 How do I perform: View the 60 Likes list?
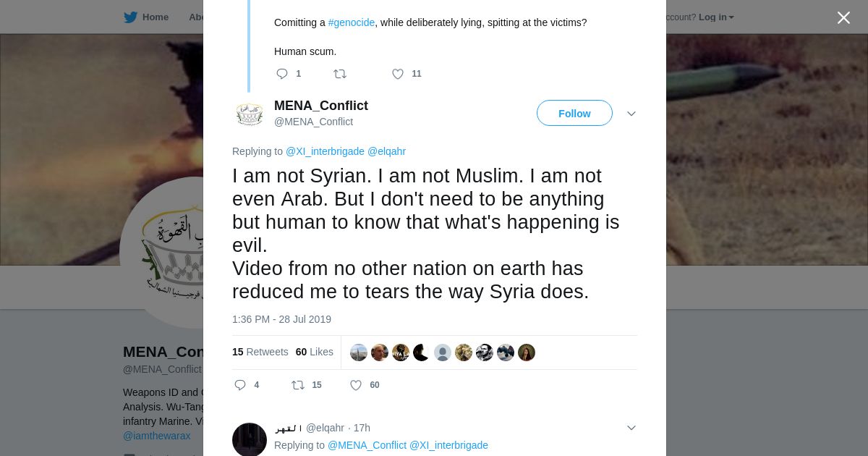pos(315,352)
